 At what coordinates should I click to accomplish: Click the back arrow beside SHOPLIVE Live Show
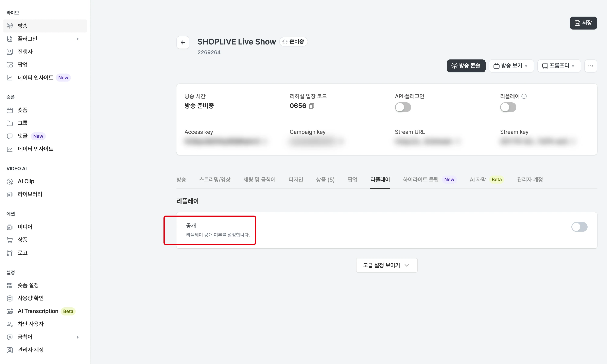tap(183, 42)
